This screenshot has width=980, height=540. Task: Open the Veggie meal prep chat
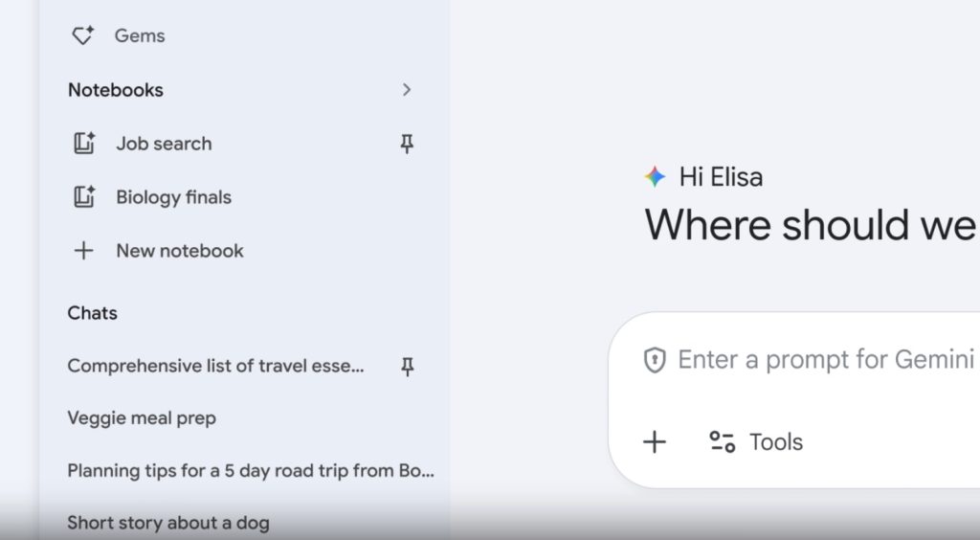coord(142,418)
